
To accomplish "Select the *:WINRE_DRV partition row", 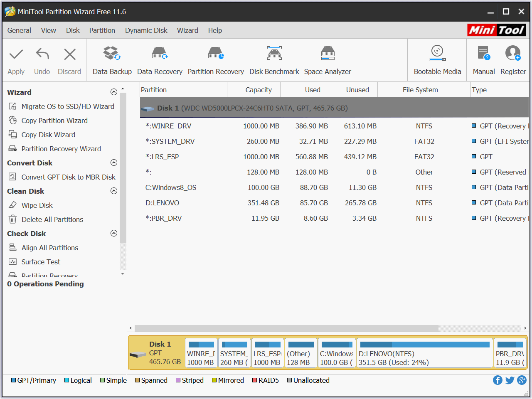I will pos(334,126).
